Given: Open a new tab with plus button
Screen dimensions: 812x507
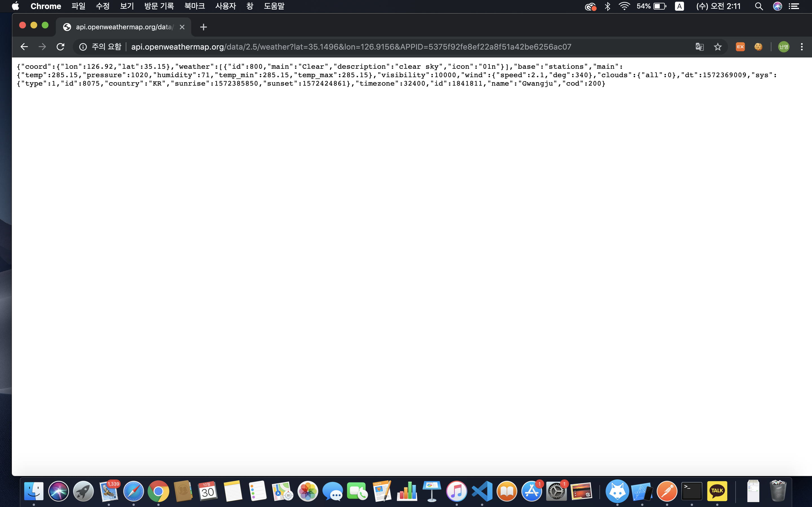Looking at the screenshot, I should [x=203, y=27].
